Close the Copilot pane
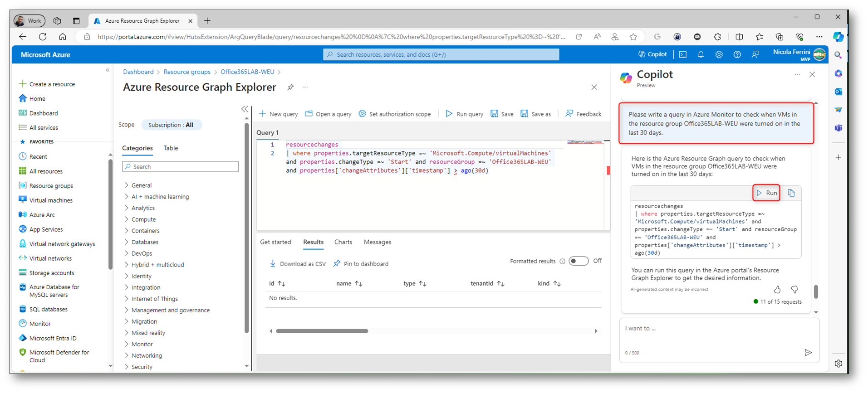868x393 pixels. point(812,74)
